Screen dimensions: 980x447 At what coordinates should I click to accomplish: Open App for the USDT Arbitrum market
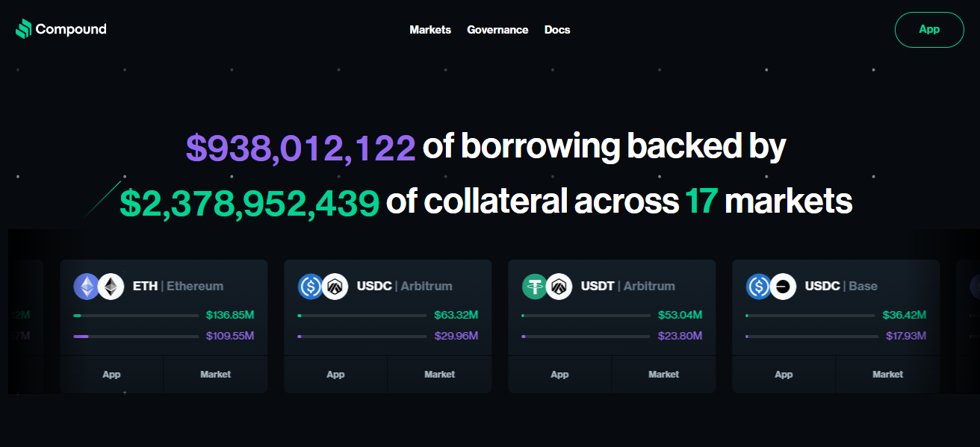coord(559,375)
